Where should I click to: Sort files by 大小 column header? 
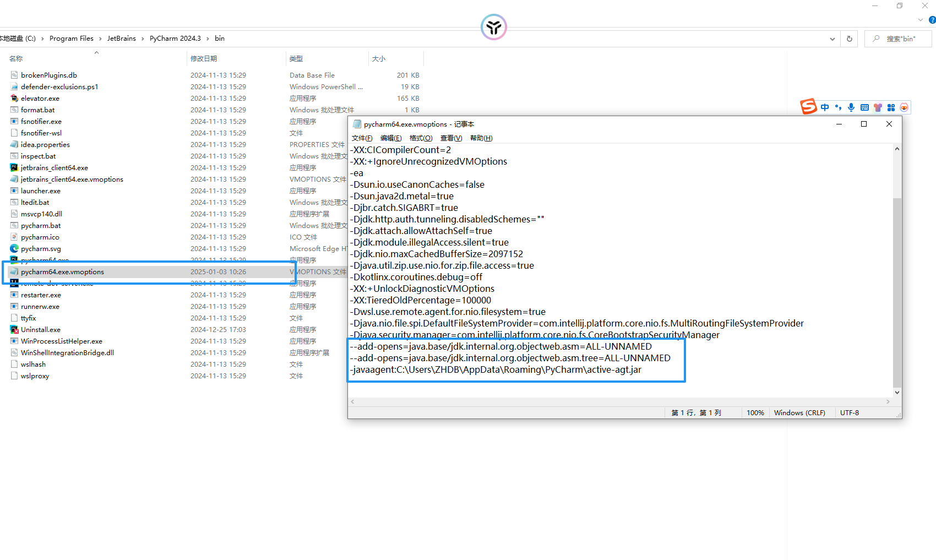(x=379, y=58)
